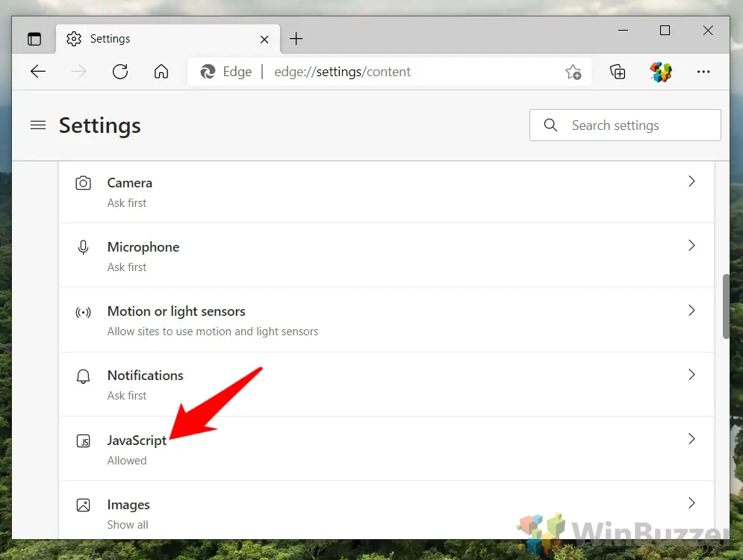Open Edge Settings and more menu
The height and width of the screenshot is (560, 743).
pos(703,72)
